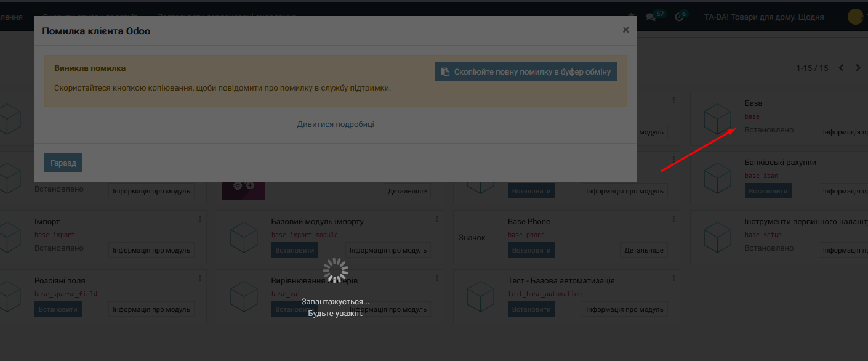Install the Базовий модуль імпорту module
This screenshot has height=361, width=868.
click(295, 250)
